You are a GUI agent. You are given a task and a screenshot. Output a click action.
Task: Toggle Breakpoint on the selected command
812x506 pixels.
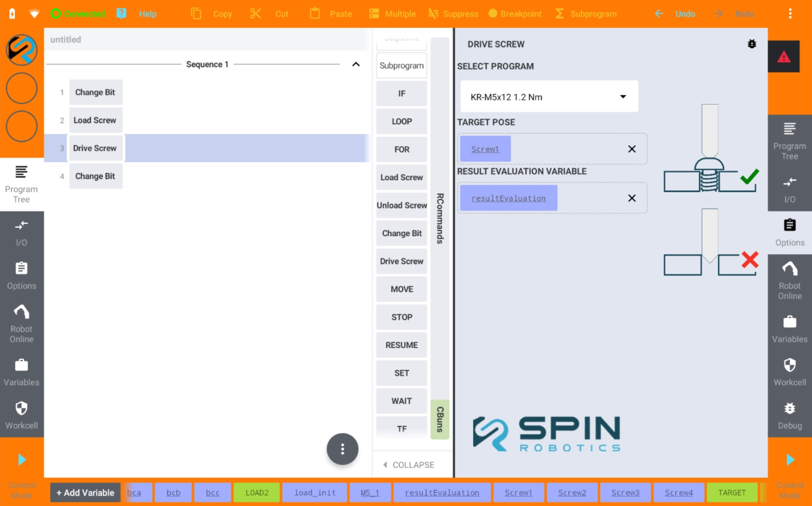point(515,14)
